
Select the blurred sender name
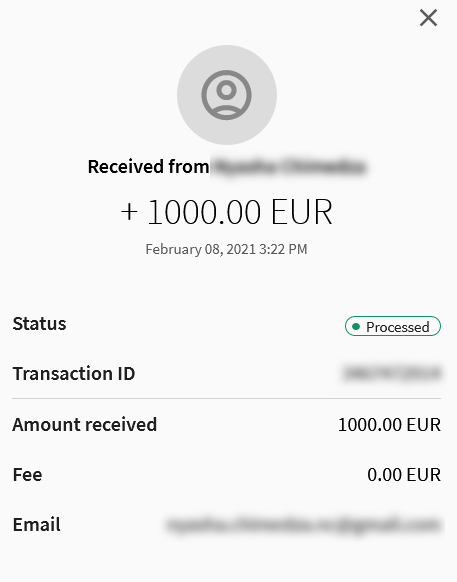point(291,166)
